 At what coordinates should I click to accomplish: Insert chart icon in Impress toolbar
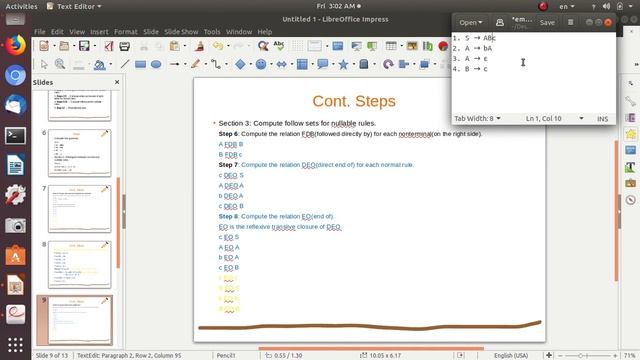(427, 46)
